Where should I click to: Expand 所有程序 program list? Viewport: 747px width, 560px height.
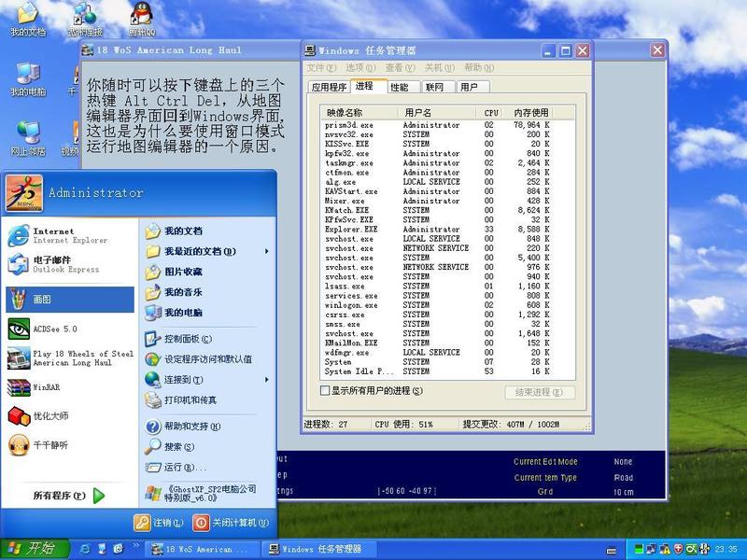[x=68, y=496]
